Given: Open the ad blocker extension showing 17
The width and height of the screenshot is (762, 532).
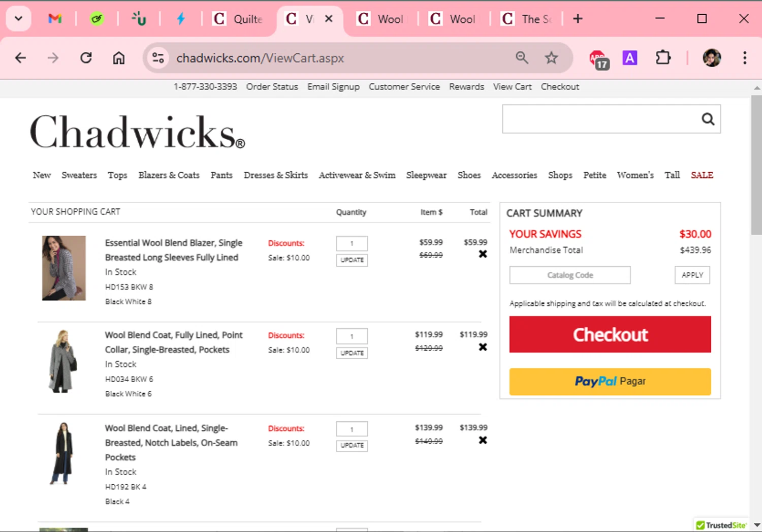Looking at the screenshot, I should coord(599,59).
